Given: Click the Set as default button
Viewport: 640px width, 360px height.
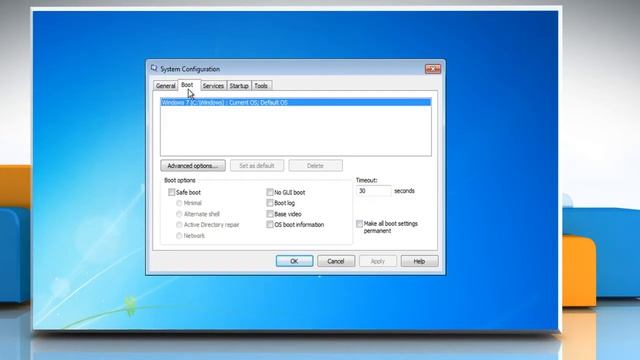Looking at the screenshot, I should (x=257, y=166).
